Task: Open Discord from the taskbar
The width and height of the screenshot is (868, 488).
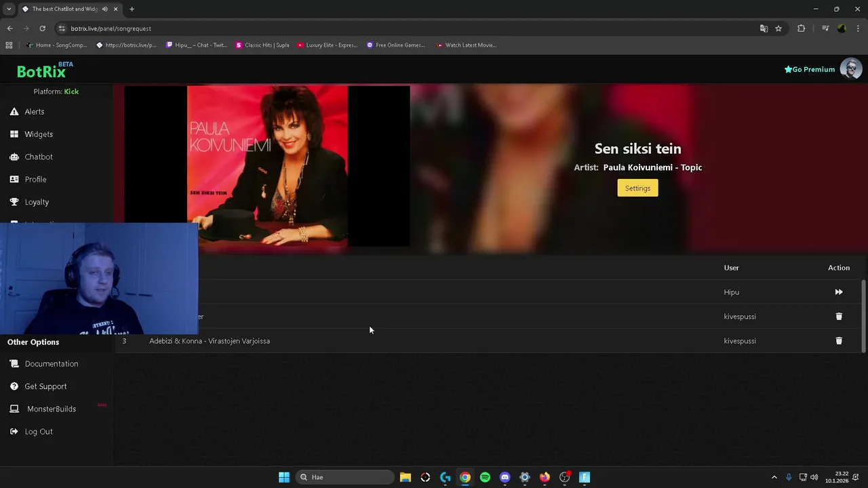Action: click(x=505, y=477)
